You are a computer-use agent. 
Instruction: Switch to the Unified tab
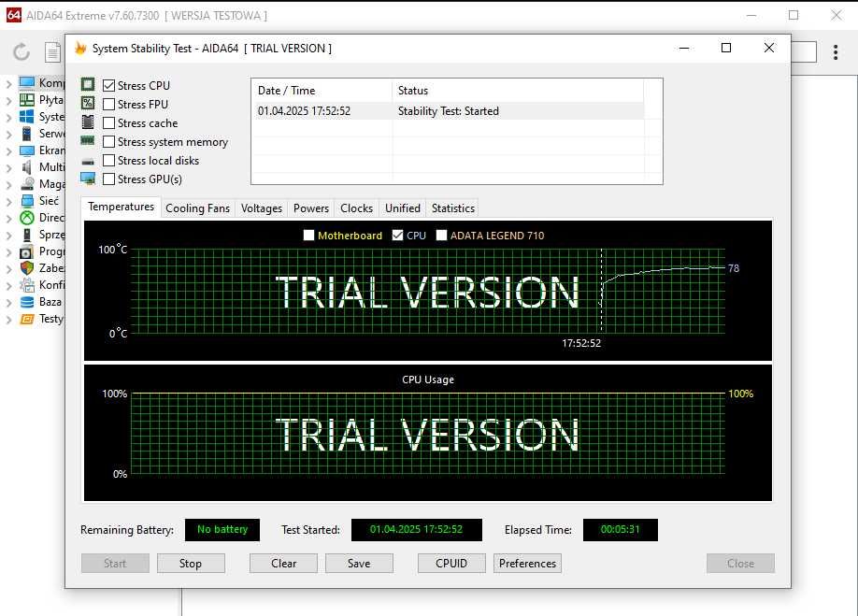pyautogui.click(x=403, y=208)
